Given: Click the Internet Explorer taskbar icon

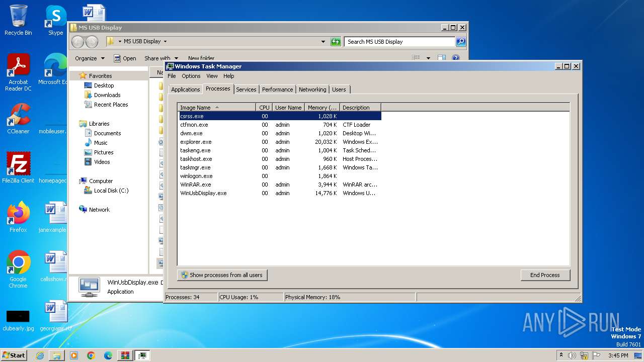Looking at the screenshot, I should click(40, 355).
